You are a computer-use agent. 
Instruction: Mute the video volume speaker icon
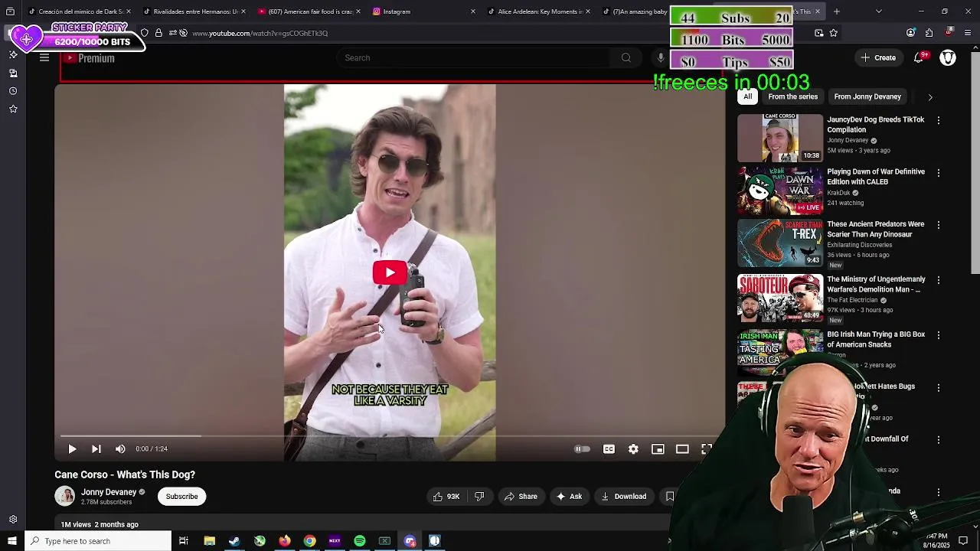pos(120,449)
